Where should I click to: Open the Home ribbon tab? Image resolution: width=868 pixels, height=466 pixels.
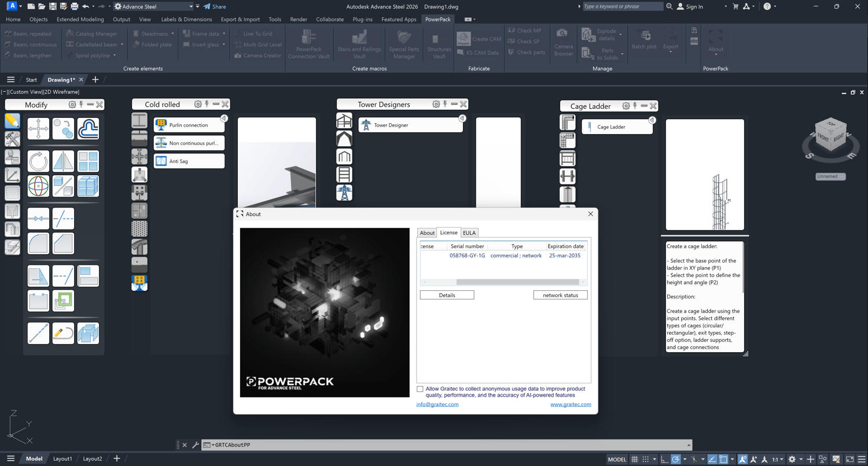[13, 19]
